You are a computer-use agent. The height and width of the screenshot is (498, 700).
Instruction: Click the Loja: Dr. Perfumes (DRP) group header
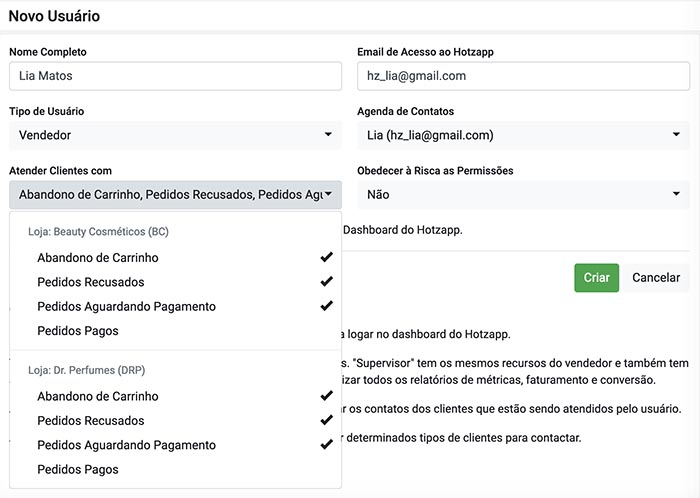click(87, 370)
